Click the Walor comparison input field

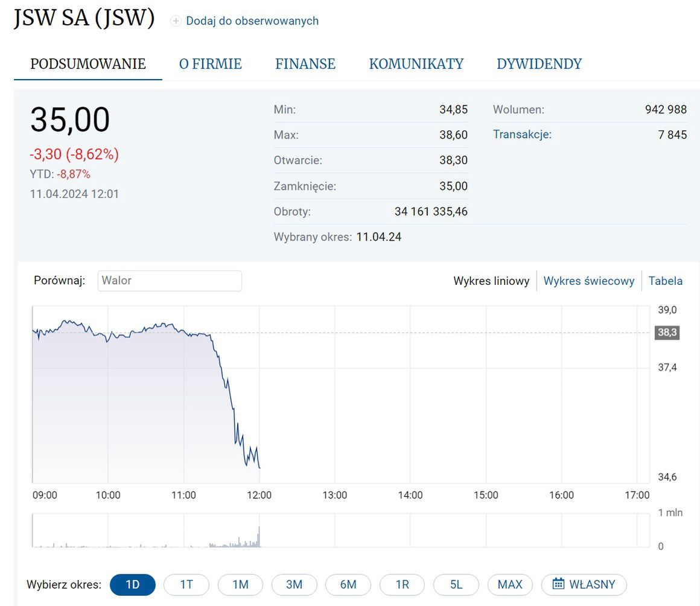169,281
